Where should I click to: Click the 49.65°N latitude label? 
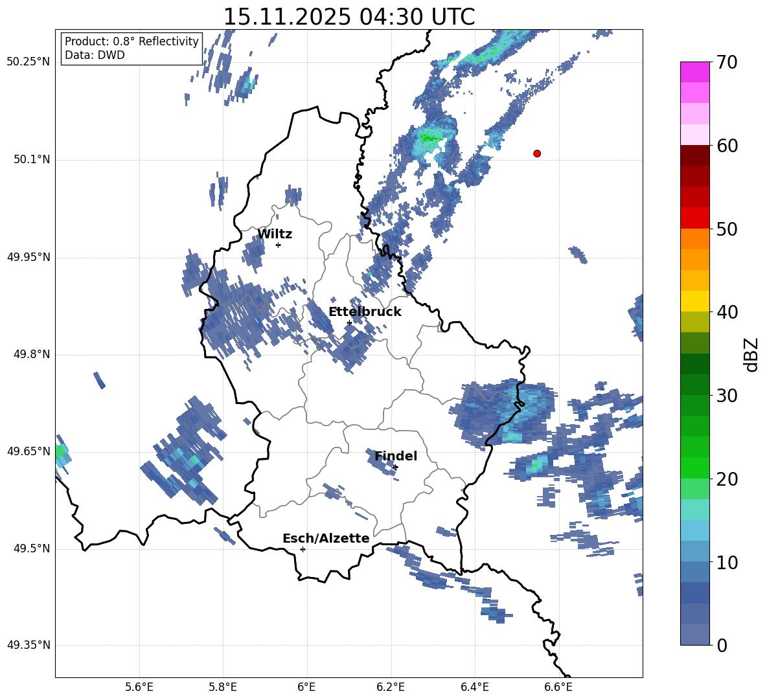point(29,451)
